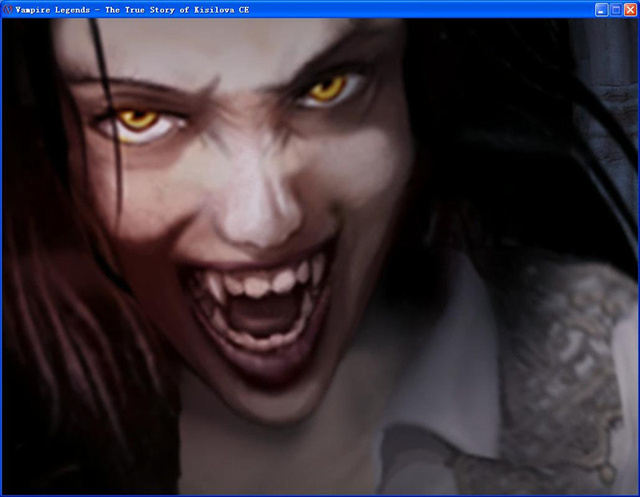The image size is (640, 497).
Task: Minimize the Vampire Legends window
Action: [x=601, y=10]
